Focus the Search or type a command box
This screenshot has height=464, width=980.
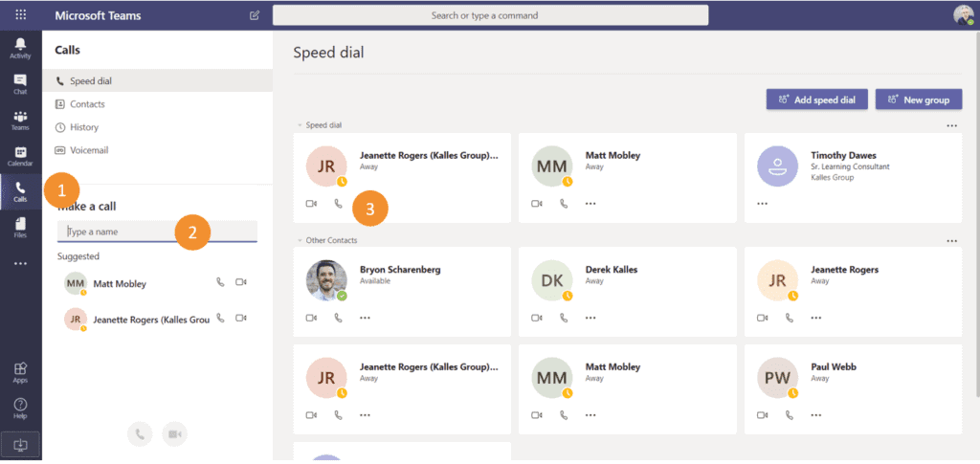coord(491,15)
